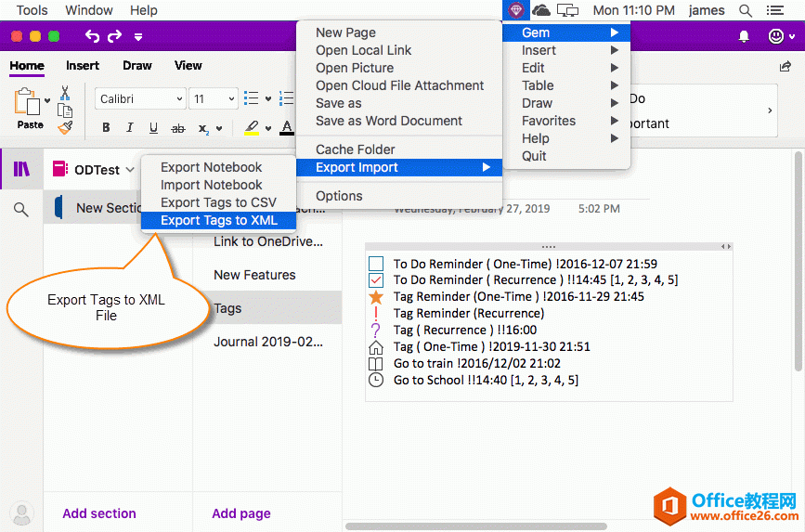Apply Bold formatting
This screenshot has height=532, width=805.
pos(106,128)
